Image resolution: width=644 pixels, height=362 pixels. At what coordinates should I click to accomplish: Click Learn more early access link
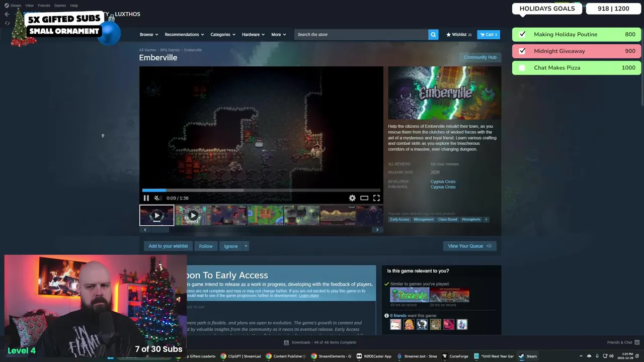[308, 296]
